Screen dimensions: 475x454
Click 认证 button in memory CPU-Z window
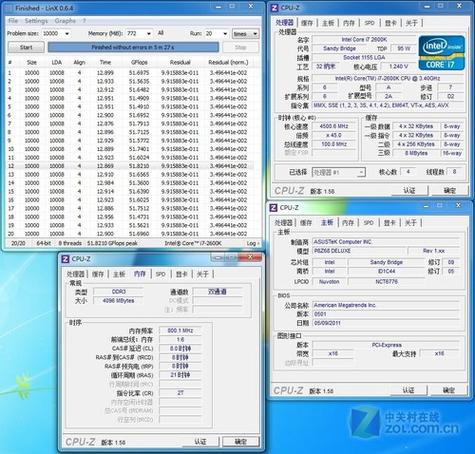pos(200,442)
